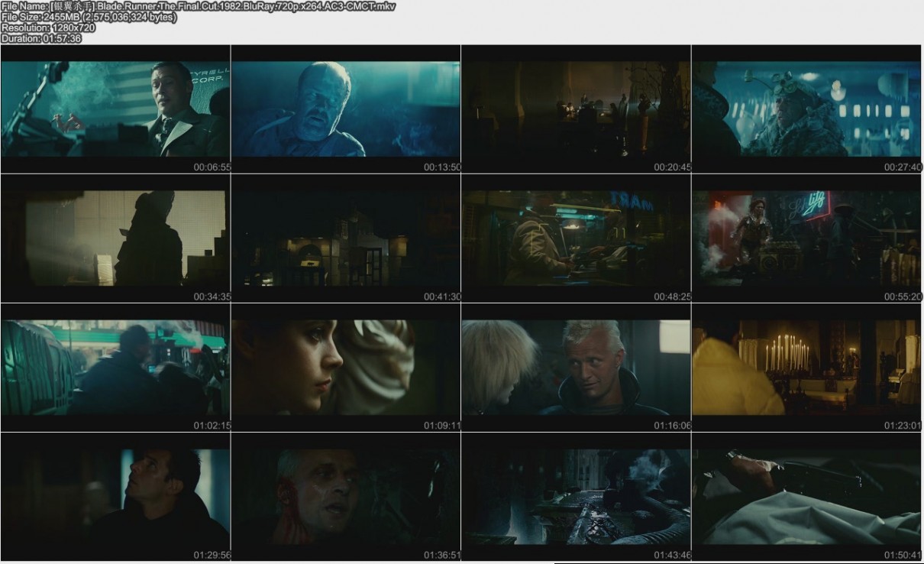Select the street vendor frame at 00:27:40

click(x=807, y=109)
